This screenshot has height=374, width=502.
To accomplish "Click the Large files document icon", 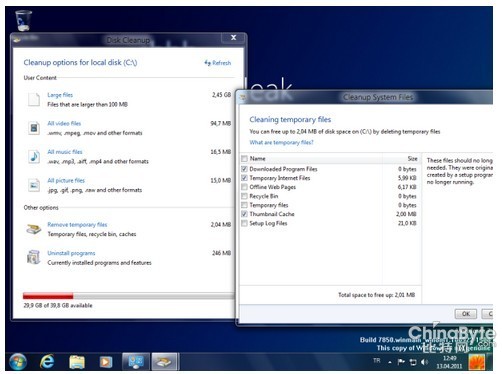I will 34,99.
